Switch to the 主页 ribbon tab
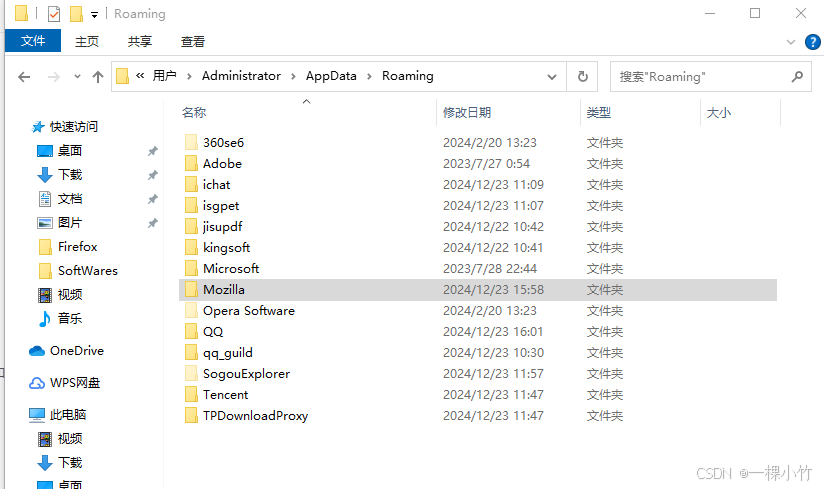824x489 pixels. pyautogui.click(x=87, y=41)
